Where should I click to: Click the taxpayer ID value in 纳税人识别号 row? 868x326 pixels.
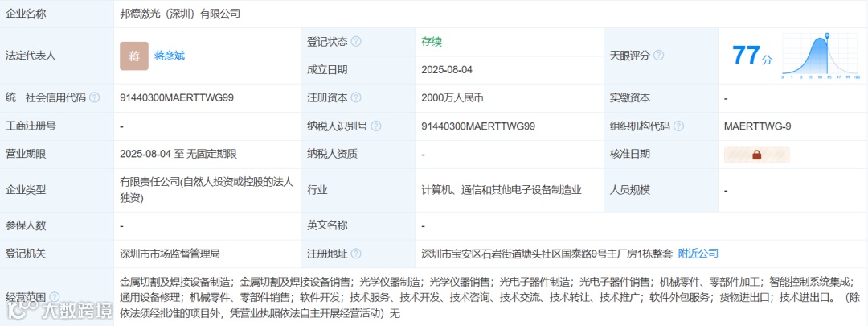click(x=477, y=126)
